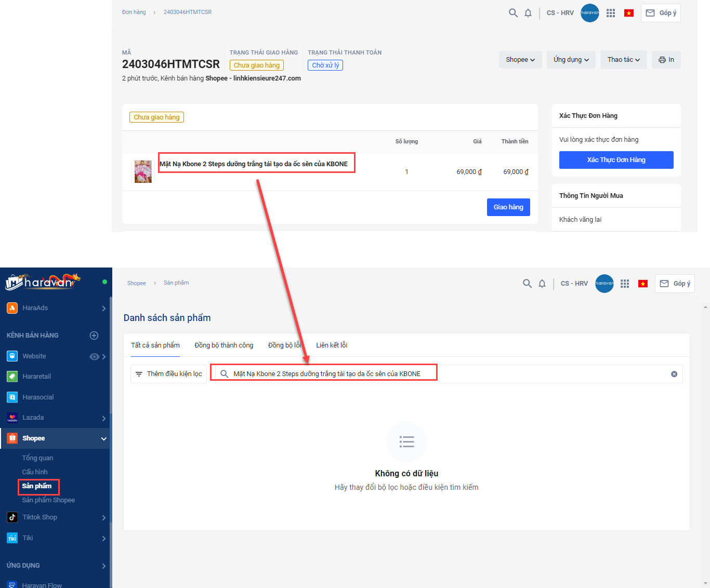Click the product search input field
This screenshot has height=588, width=710.
click(449, 374)
